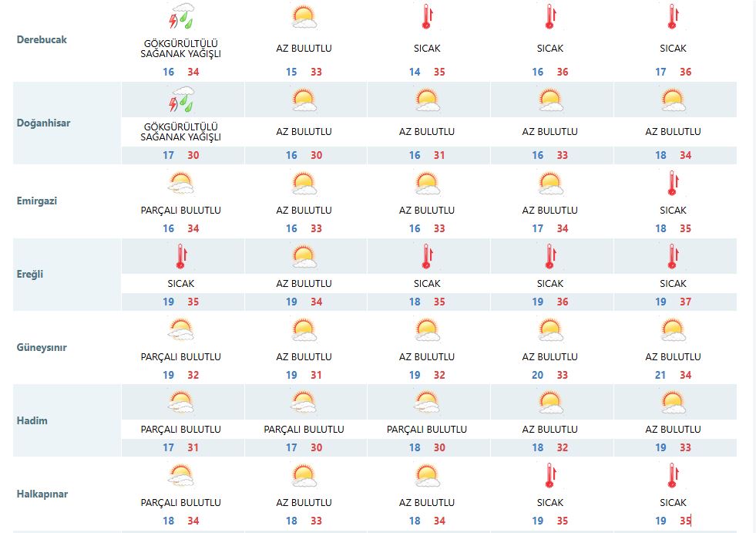Click Ereğli thermometer icon above 18 35
The image size is (756, 533).
coord(427,256)
